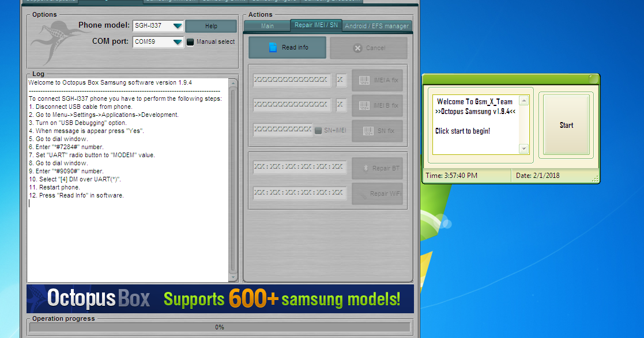Image resolution: width=644 pixels, height=338 pixels.
Task: Switch to the Main tab
Action: tap(267, 26)
